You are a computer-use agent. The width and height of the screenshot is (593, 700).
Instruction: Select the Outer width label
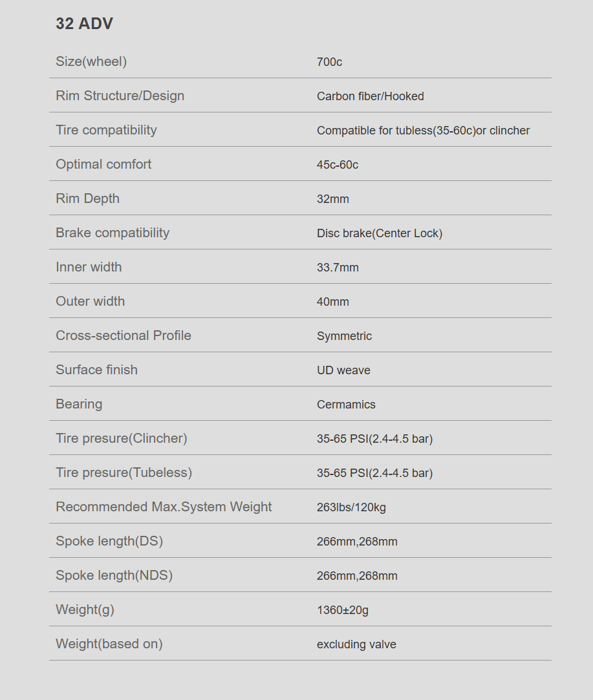pyautogui.click(x=90, y=301)
